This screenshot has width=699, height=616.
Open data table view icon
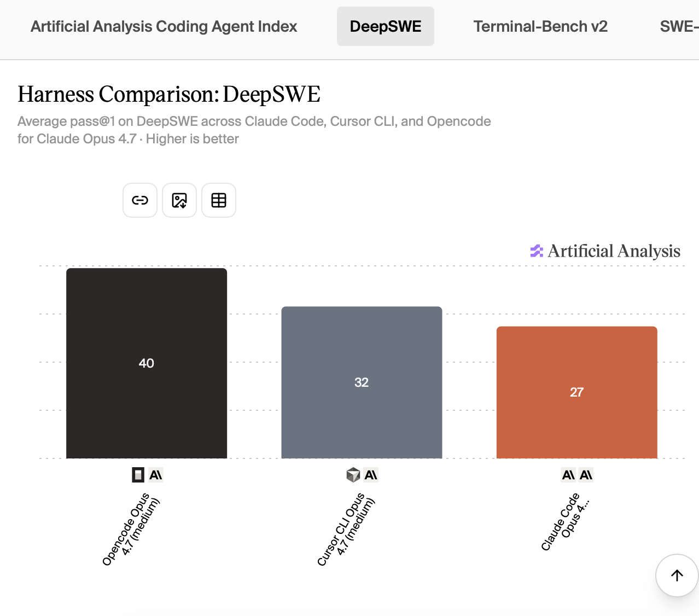coord(219,200)
